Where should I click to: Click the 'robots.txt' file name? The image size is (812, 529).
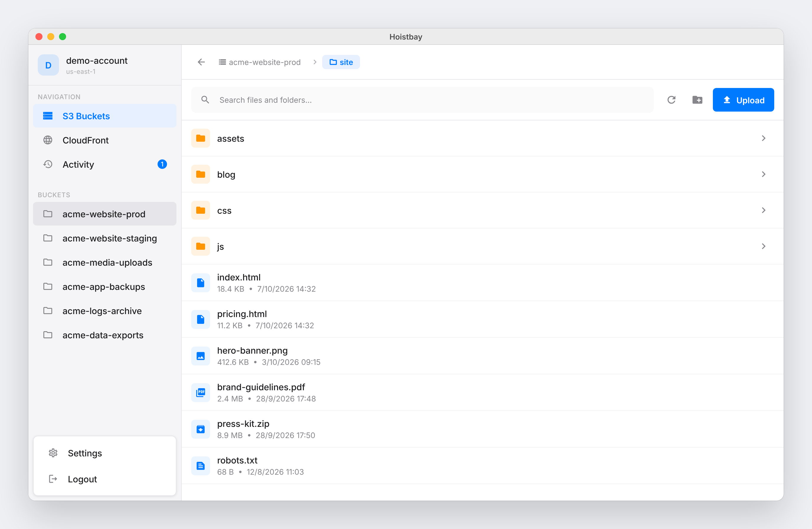pyautogui.click(x=237, y=461)
